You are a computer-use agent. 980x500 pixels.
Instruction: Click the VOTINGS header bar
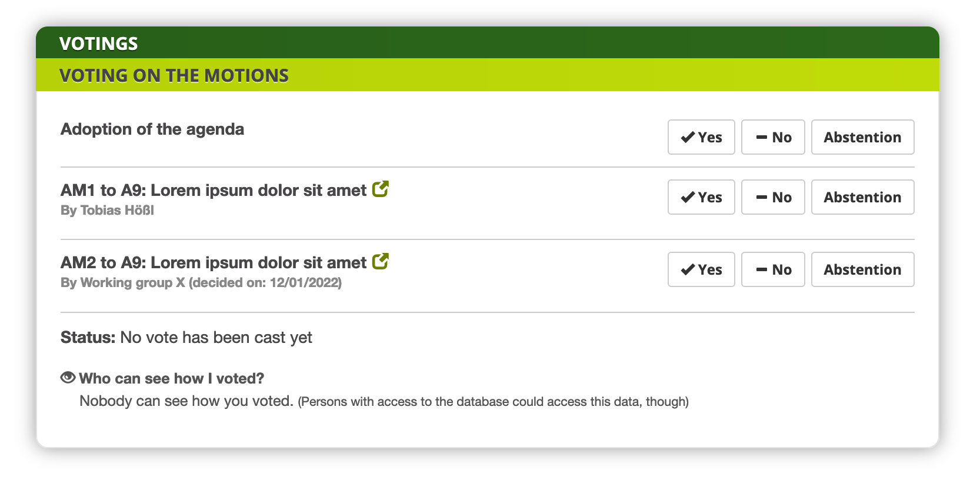click(x=99, y=43)
